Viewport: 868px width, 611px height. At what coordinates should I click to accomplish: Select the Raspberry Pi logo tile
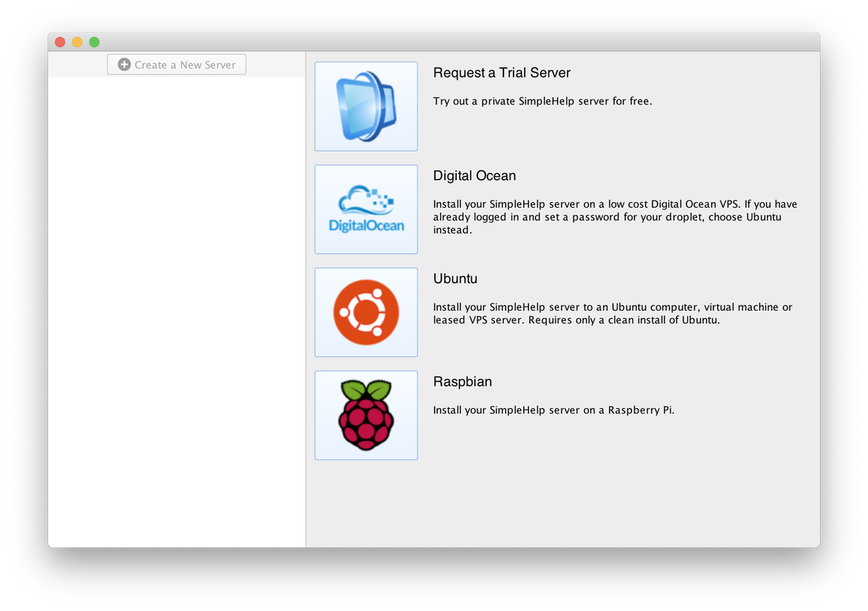[366, 415]
